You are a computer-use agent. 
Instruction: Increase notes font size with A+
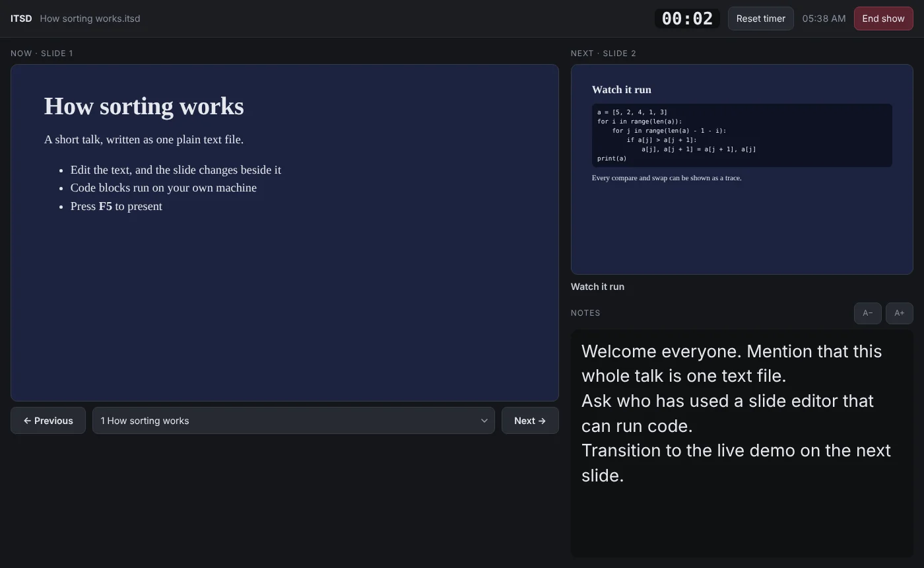point(900,313)
